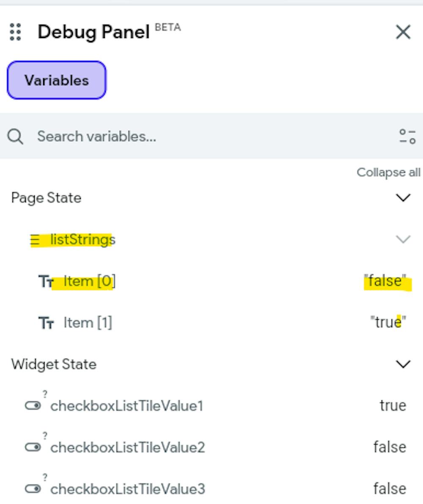423x504 pixels.
Task: Click the checkboxListTileValue1 true value
Action: tap(393, 405)
